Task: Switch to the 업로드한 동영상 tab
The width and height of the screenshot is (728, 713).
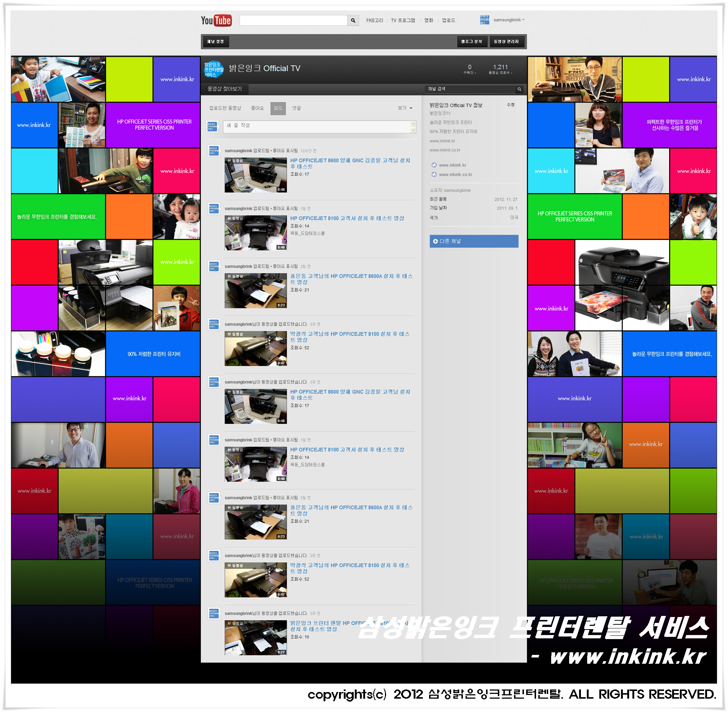Action: click(225, 108)
